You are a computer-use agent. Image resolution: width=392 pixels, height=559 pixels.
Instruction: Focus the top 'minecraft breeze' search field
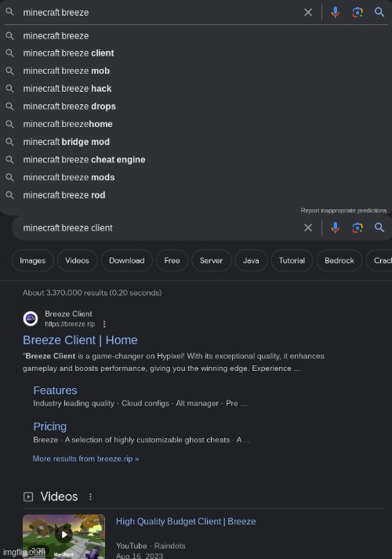(157, 13)
